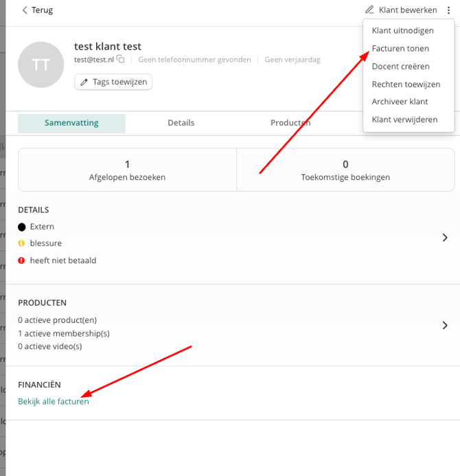The height and width of the screenshot is (476, 460).
Task: Expand the Details section chevron
Action: pyautogui.click(x=445, y=238)
